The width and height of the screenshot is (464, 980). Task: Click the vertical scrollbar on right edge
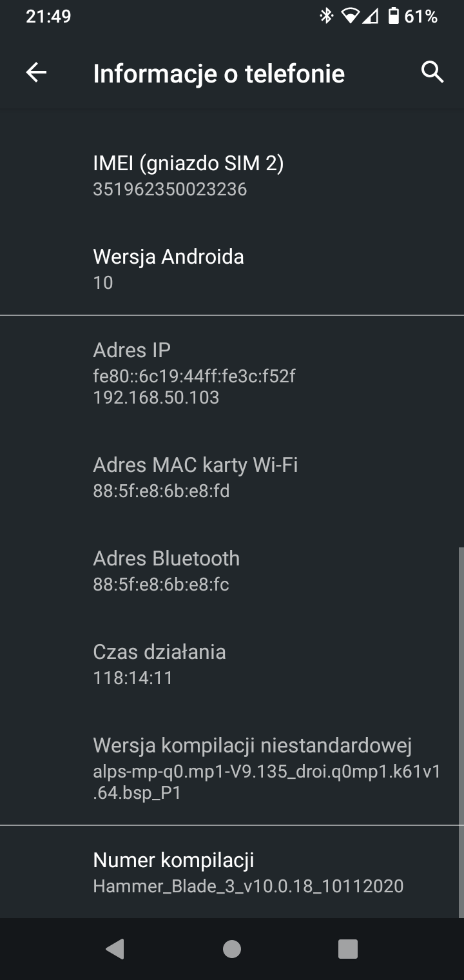click(x=461, y=732)
